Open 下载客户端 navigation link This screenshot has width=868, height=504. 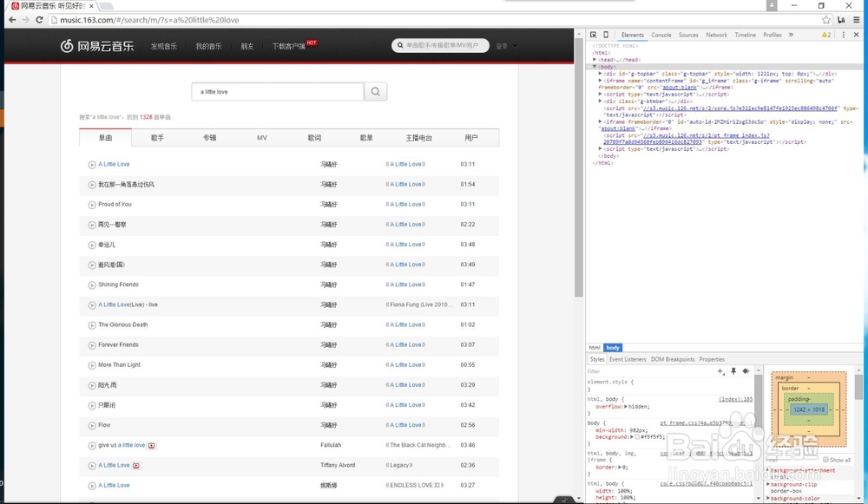(x=288, y=47)
